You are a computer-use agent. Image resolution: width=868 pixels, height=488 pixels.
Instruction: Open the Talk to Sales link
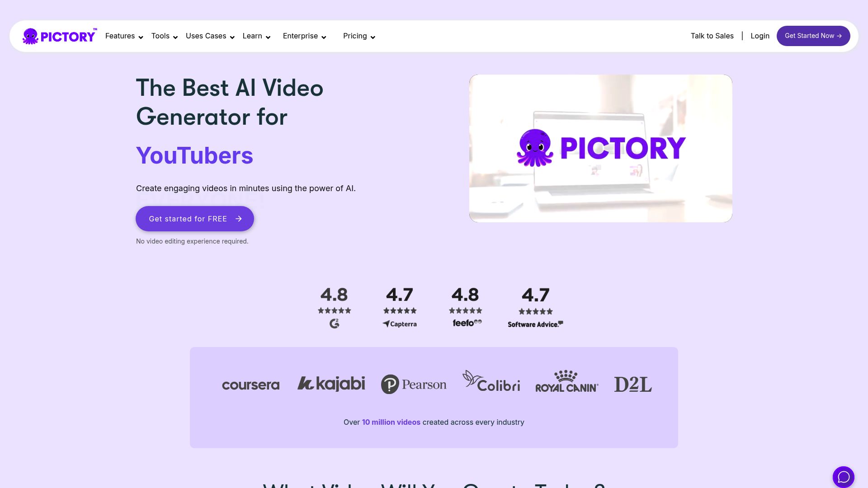(x=712, y=36)
